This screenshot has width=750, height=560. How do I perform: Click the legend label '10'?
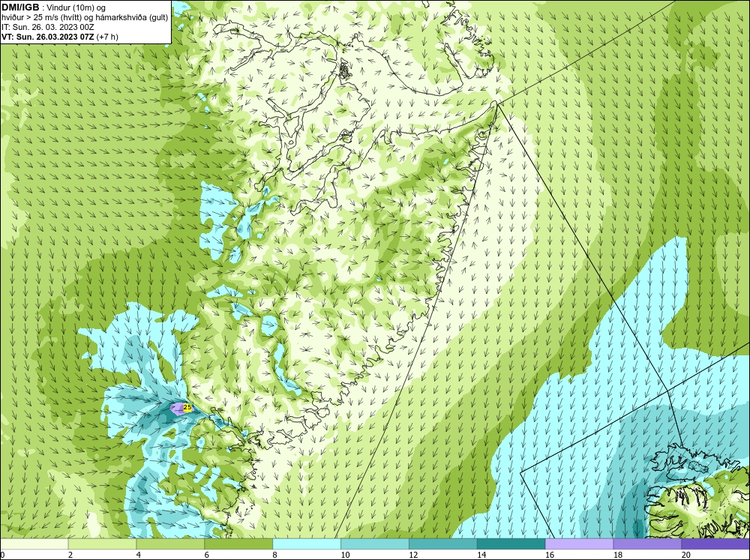click(345, 555)
